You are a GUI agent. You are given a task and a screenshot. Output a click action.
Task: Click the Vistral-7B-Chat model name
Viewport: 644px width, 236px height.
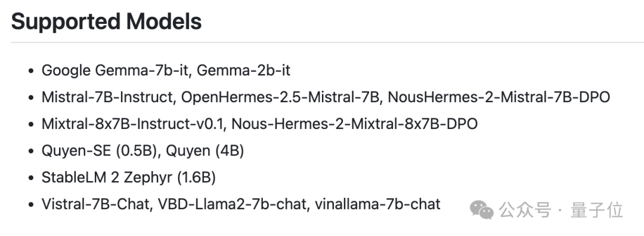(95, 204)
